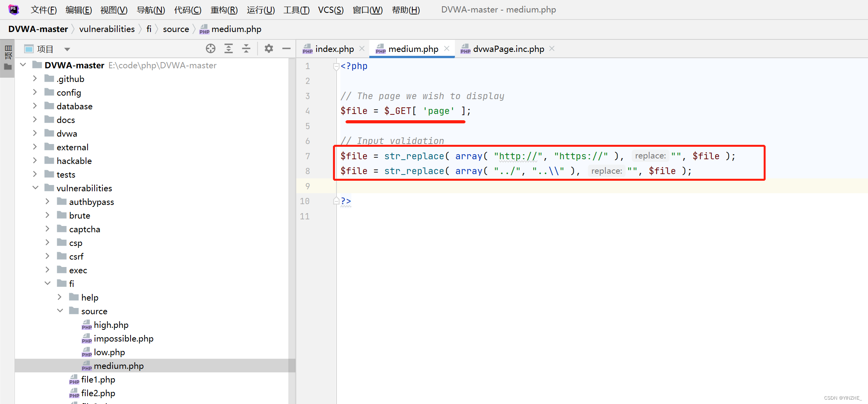Select the captcha folder
Screen dimensions: 868x404
[x=84, y=229]
